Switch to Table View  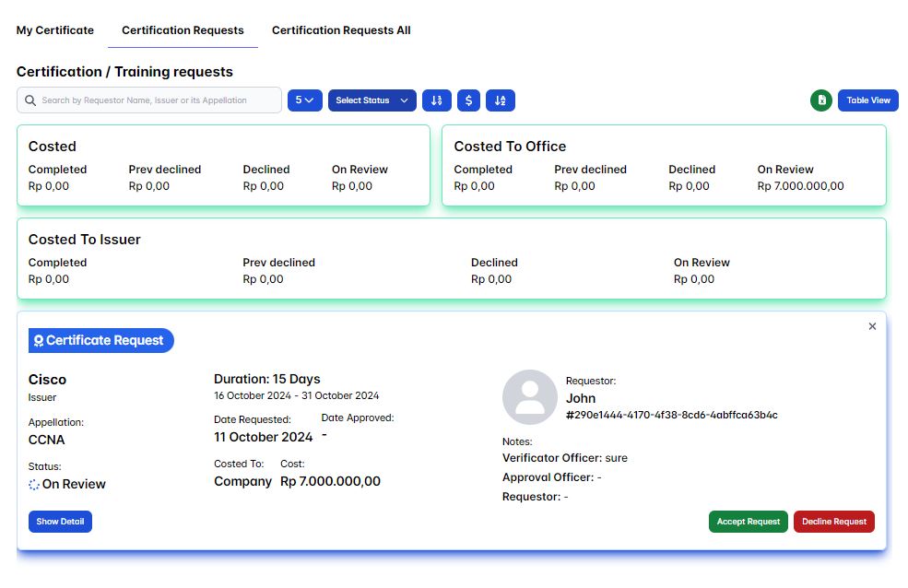(x=867, y=100)
